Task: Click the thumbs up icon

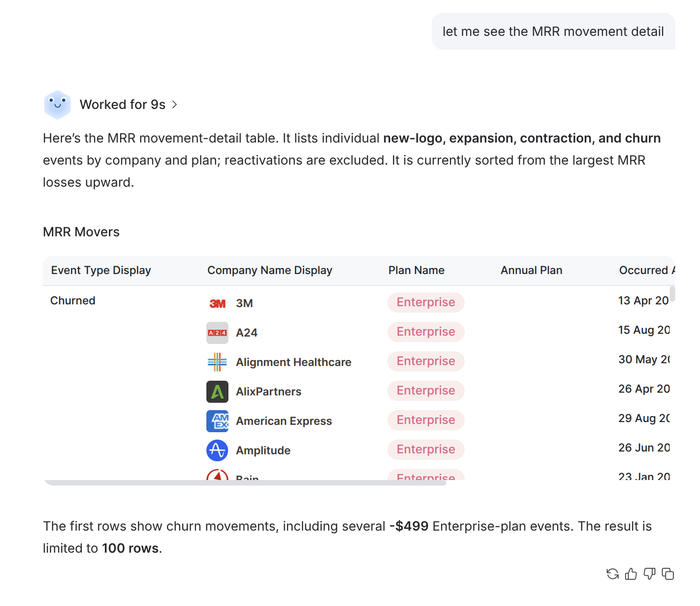Action: pyautogui.click(x=631, y=574)
